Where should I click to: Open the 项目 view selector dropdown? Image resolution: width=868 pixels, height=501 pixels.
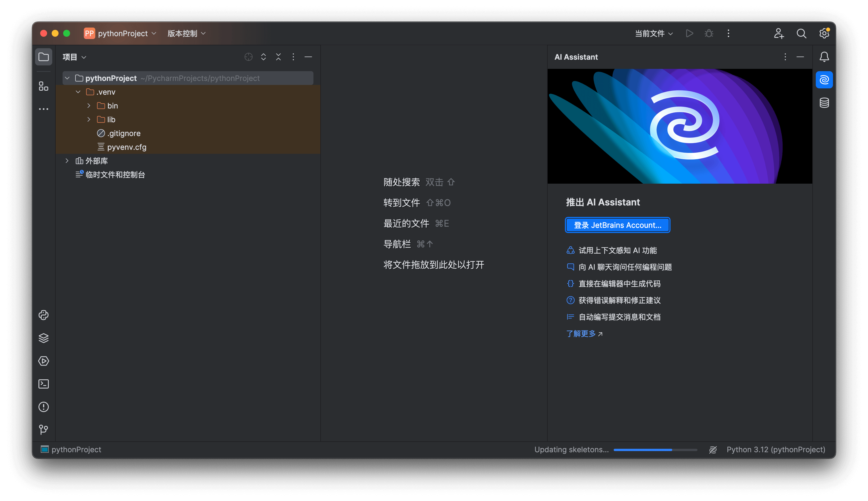[x=74, y=57]
